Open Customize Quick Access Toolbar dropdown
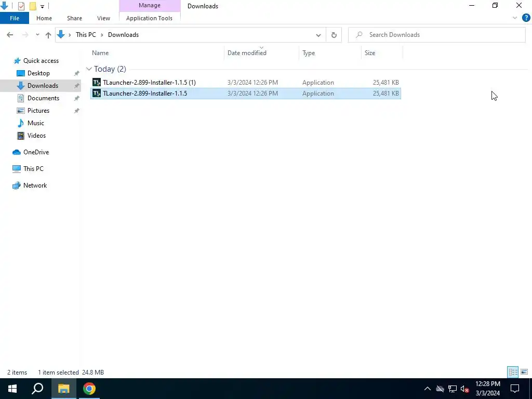The width and height of the screenshot is (532, 399). (42, 6)
